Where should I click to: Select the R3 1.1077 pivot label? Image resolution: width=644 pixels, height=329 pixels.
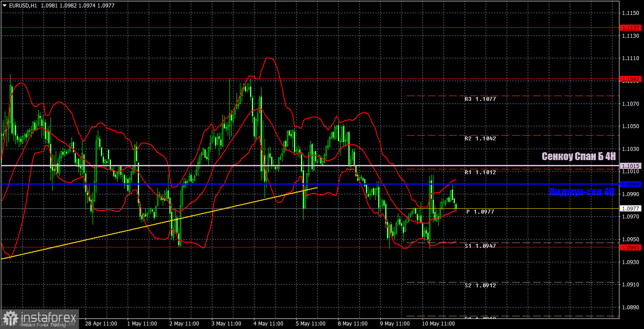click(x=480, y=99)
